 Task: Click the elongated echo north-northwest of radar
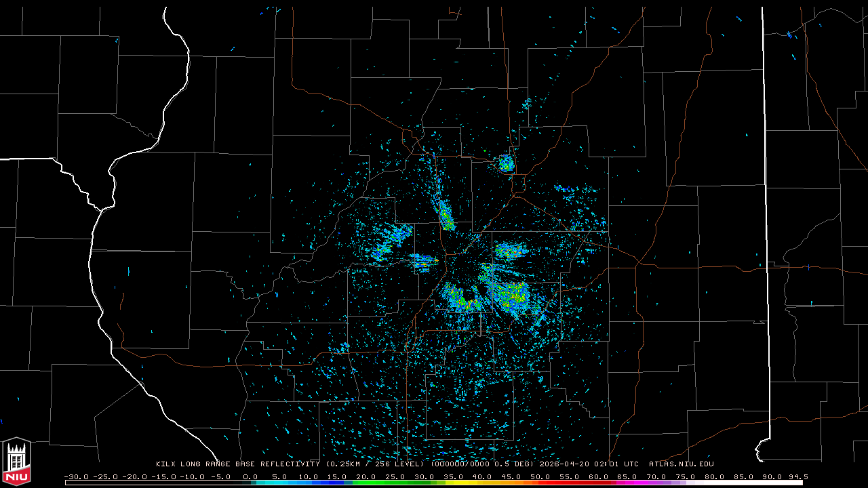(446, 216)
